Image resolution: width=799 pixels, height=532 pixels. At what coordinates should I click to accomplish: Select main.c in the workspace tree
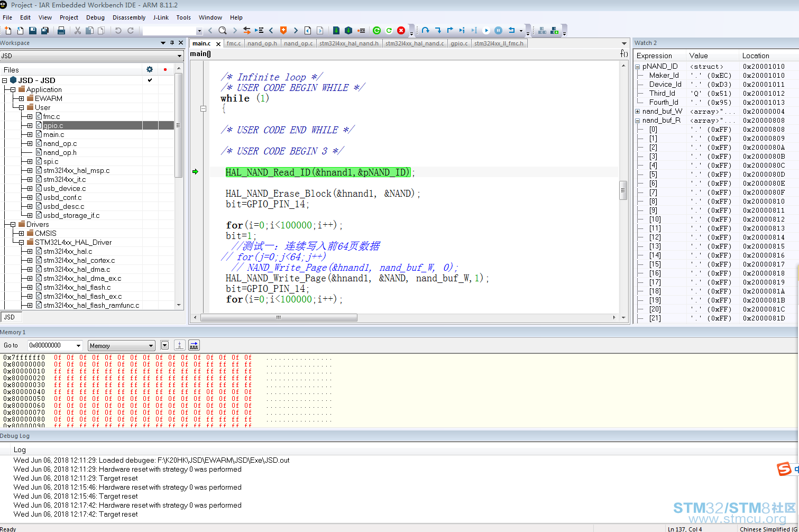(53, 135)
